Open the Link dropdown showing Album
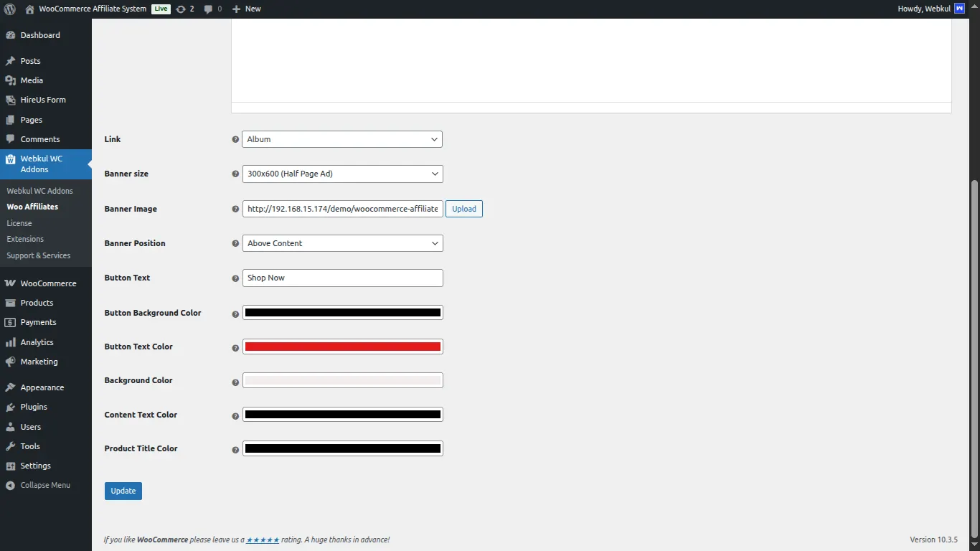The image size is (980, 551). tap(342, 138)
